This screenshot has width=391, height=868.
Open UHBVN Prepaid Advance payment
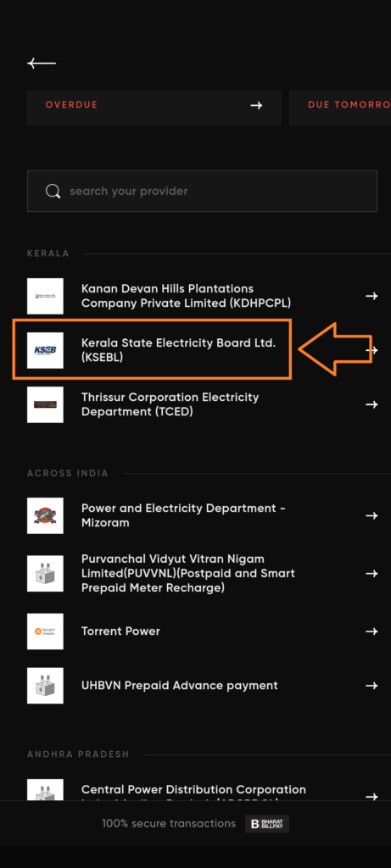coord(202,685)
